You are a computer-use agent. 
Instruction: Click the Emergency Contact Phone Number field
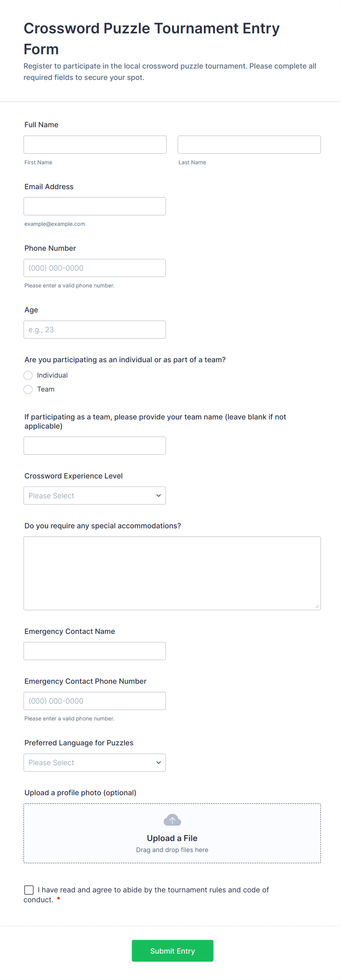tap(95, 701)
